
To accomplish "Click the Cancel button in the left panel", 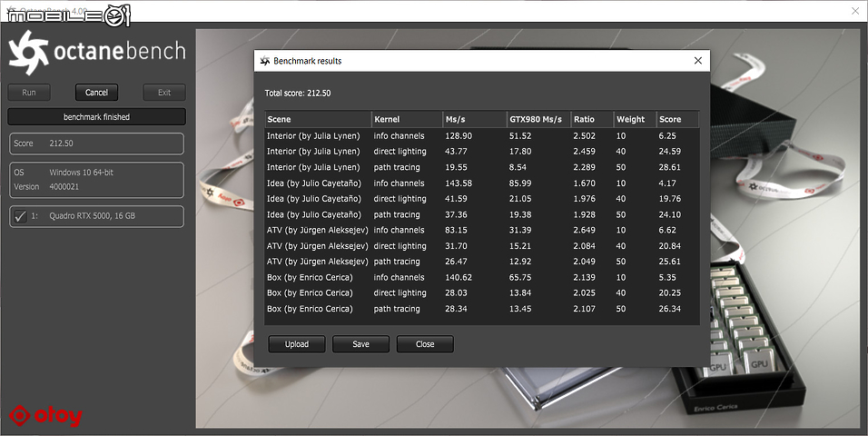I will click(96, 93).
